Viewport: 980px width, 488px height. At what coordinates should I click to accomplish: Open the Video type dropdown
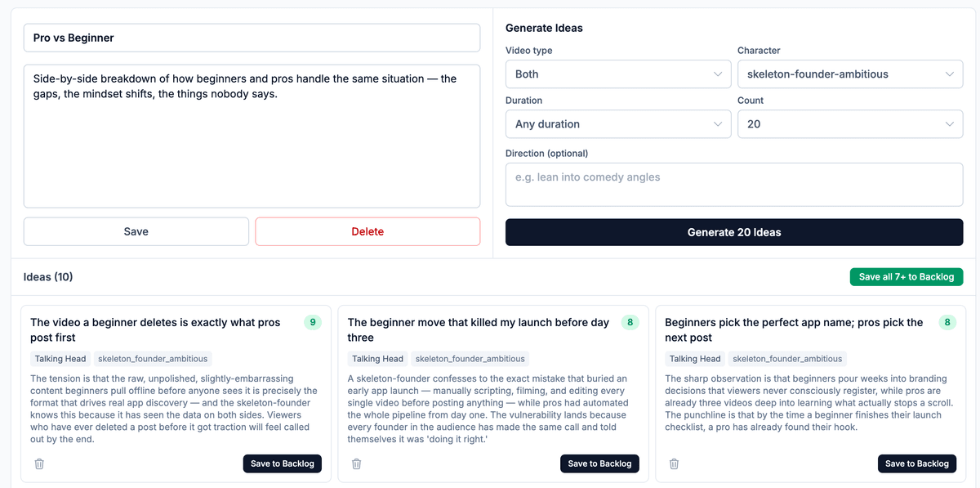tap(618, 74)
